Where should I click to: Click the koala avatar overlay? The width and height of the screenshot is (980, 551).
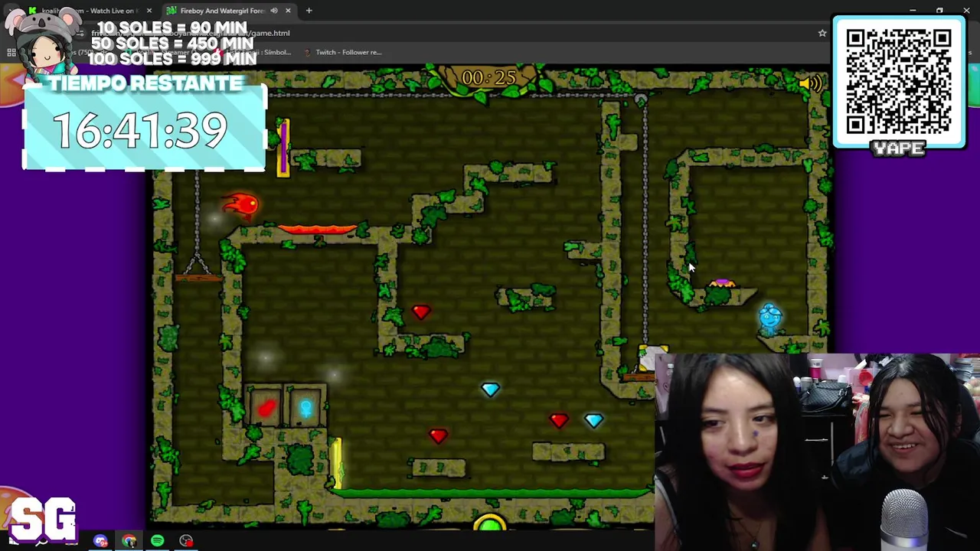coord(44,43)
